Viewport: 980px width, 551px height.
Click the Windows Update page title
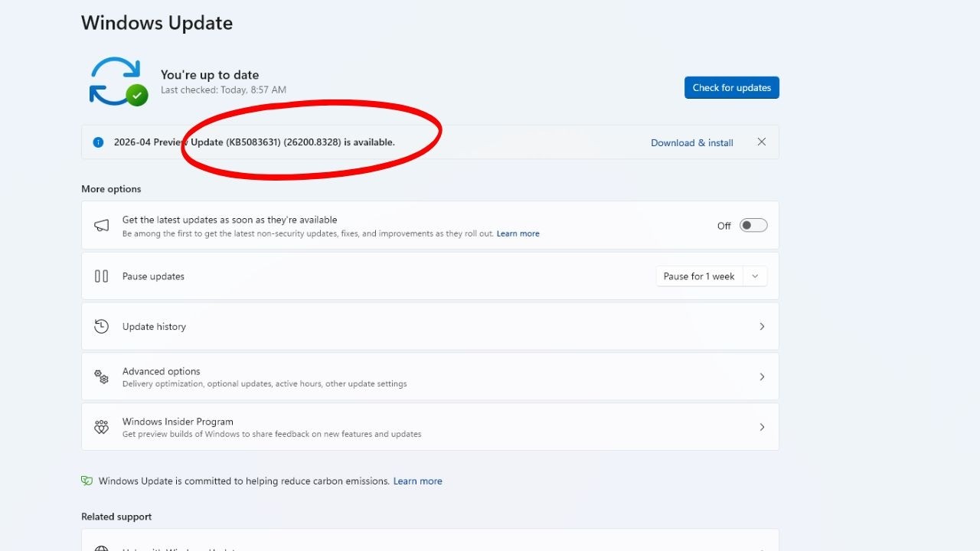pos(157,23)
